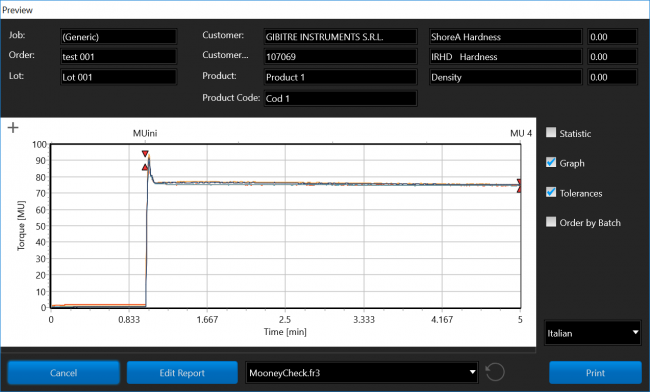
Task: Toggle the Order by Batch checkbox
Action: click(551, 222)
